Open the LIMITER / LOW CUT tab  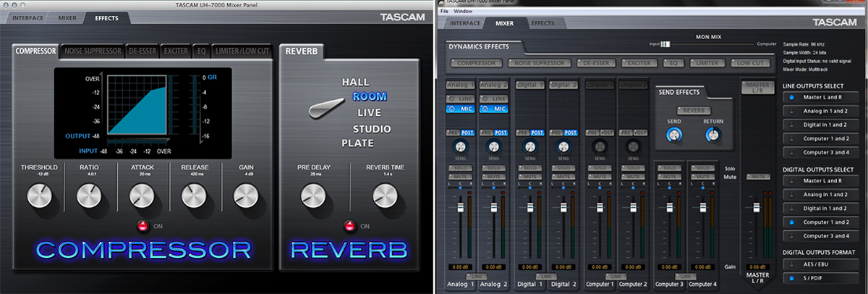243,51
